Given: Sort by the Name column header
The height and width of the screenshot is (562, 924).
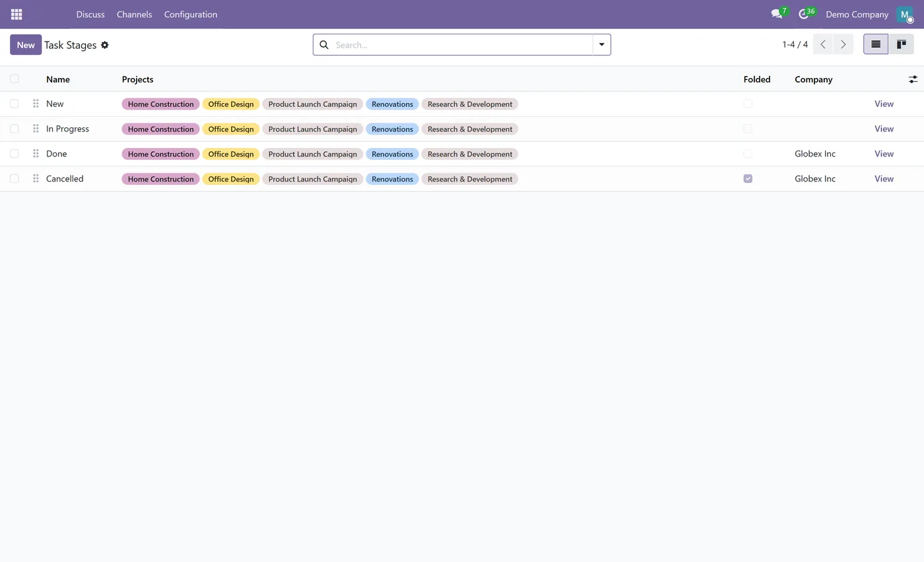Looking at the screenshot, I should click(58, 79).
